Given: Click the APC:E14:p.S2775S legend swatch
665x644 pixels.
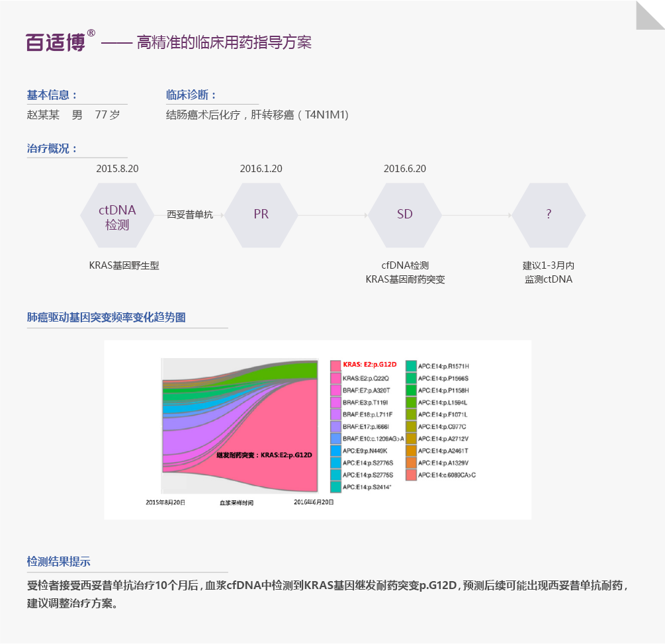Looking at the screenshot, I should coord(335,475).
